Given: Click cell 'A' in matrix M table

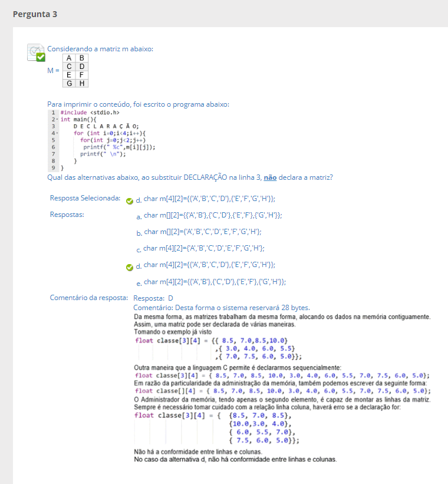Looking at the screenshot, I should pos(70,58).
